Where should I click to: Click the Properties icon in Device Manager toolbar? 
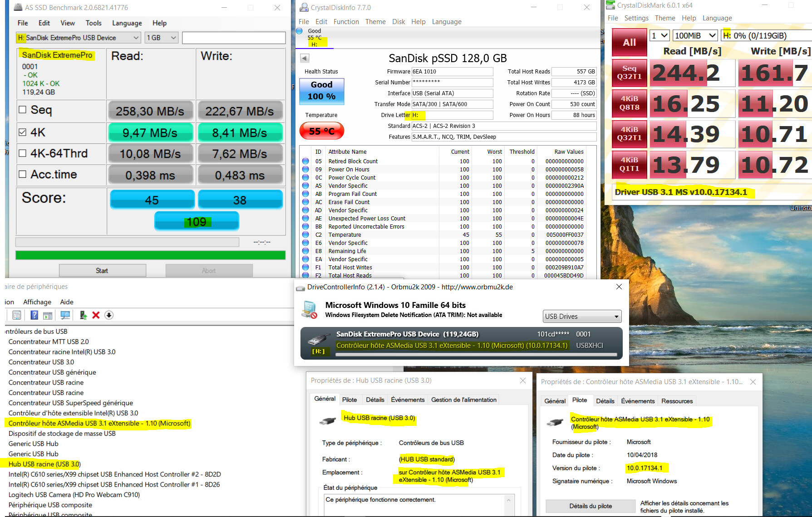pyautogui.click(x=17, y=315)
